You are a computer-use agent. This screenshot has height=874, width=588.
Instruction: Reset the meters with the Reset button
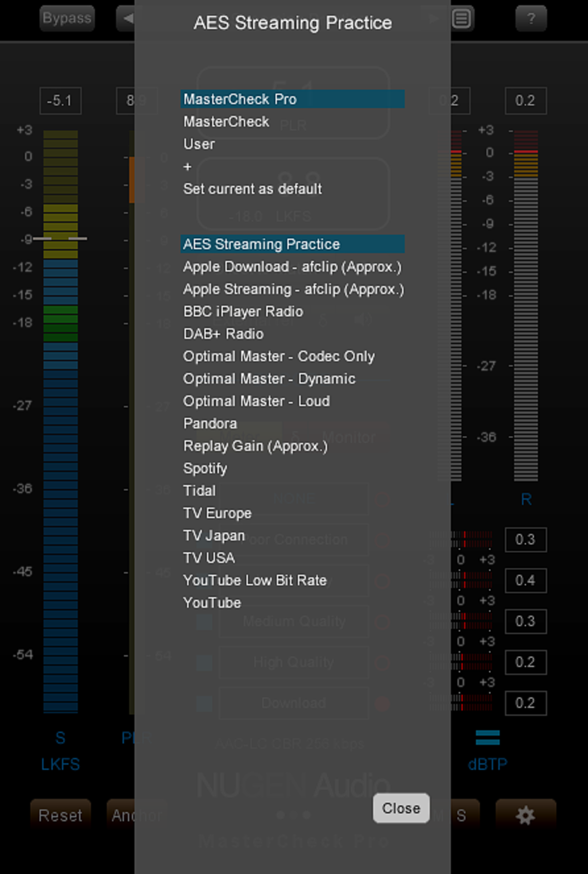[60, 815]
